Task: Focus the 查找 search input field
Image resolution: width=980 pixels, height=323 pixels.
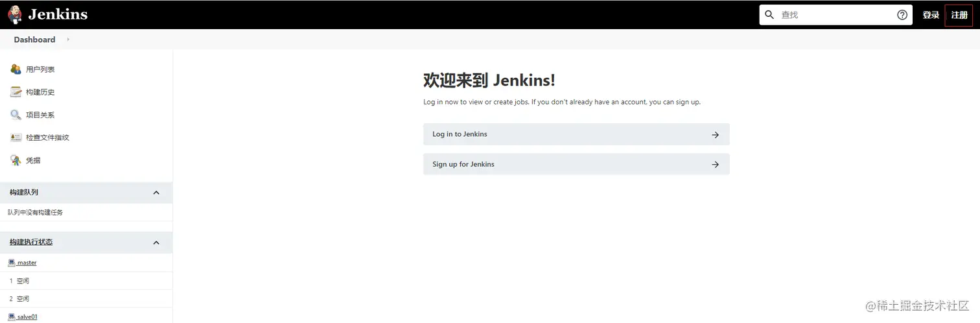Action: tap(836, 15)
